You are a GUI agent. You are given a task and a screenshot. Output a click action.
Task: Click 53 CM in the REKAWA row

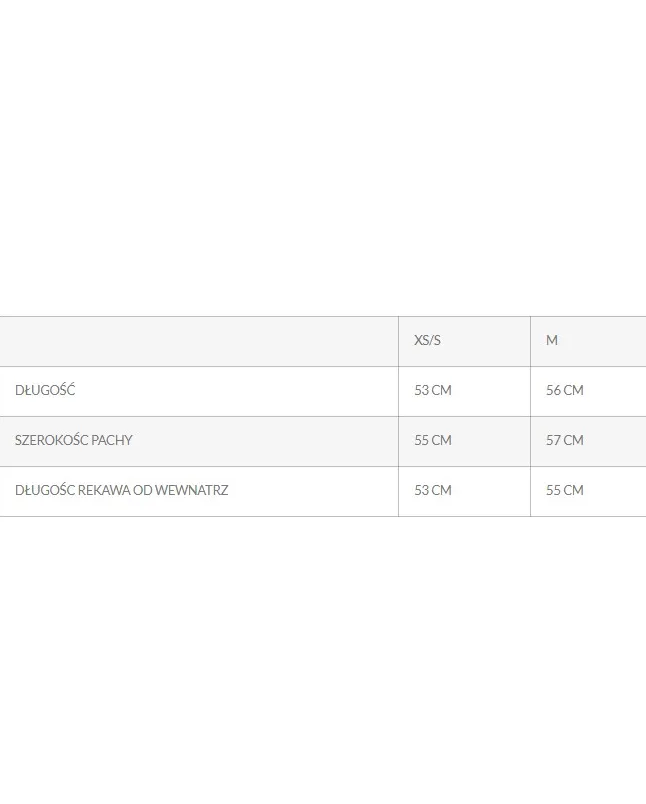[x=433, y=490]
